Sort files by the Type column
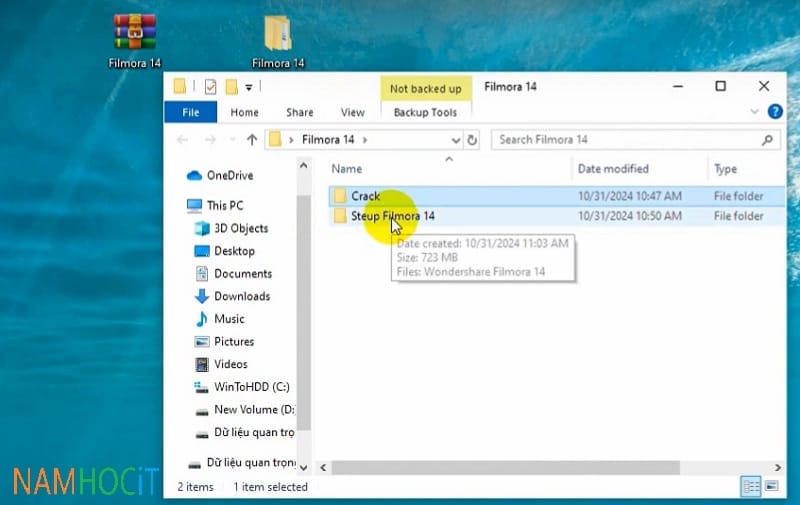 [725, 169]
